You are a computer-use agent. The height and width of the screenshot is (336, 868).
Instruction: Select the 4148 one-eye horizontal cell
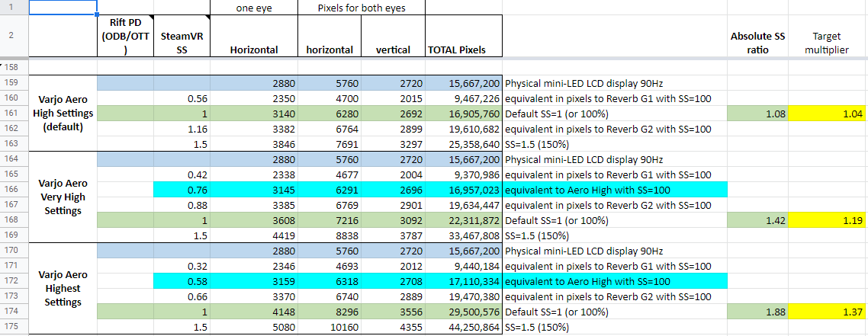[x=253, y=312]
